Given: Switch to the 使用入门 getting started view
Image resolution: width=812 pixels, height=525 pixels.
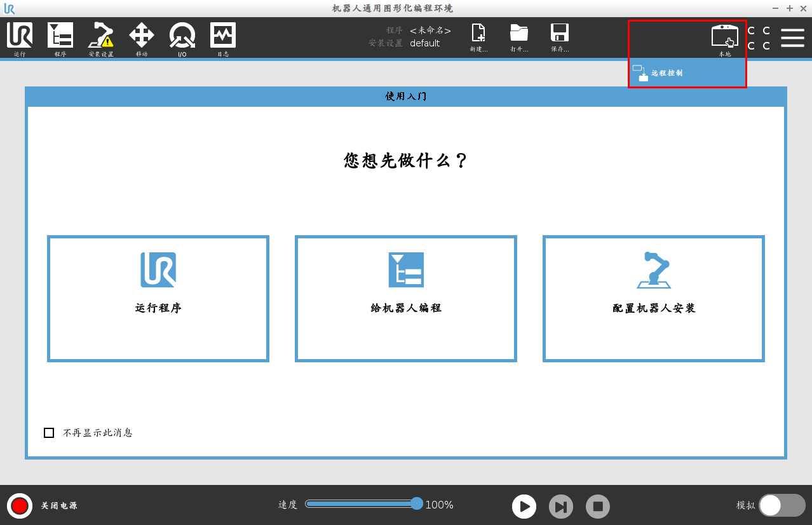Looking at the screenshot, I should pyautogui.click(x=405, y=97).
